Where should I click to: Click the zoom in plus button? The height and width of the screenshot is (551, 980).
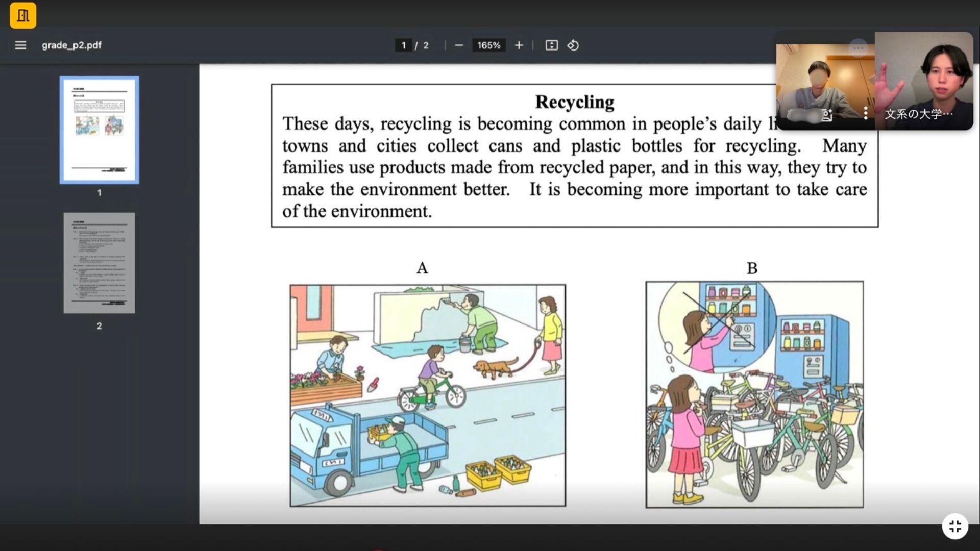pos(519,45)
